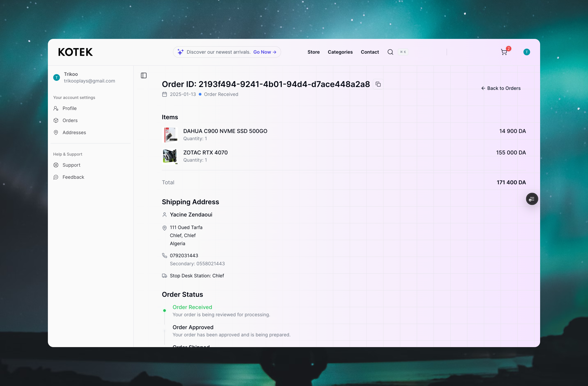Click the Orders box icon
This screenshot has width=588, height=386.
[56, 120]
